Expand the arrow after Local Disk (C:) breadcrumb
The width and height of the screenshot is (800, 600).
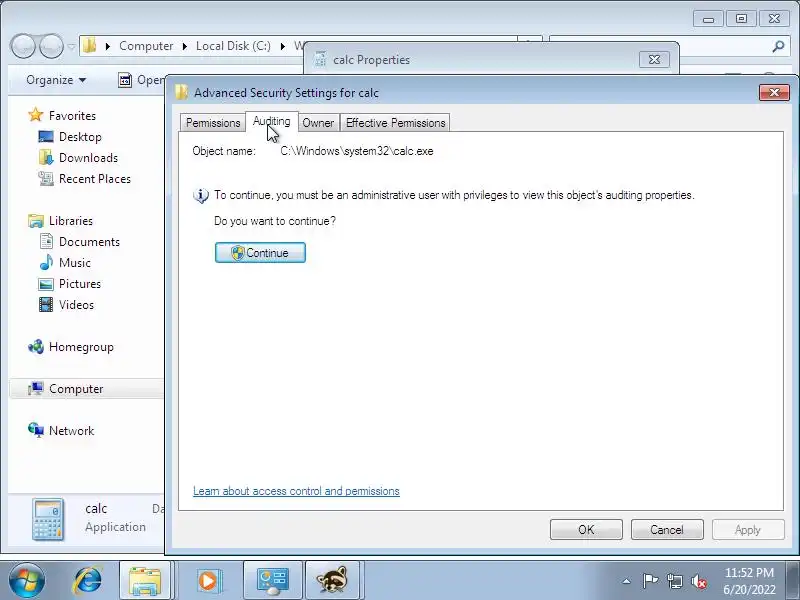(x=282, y=46)
